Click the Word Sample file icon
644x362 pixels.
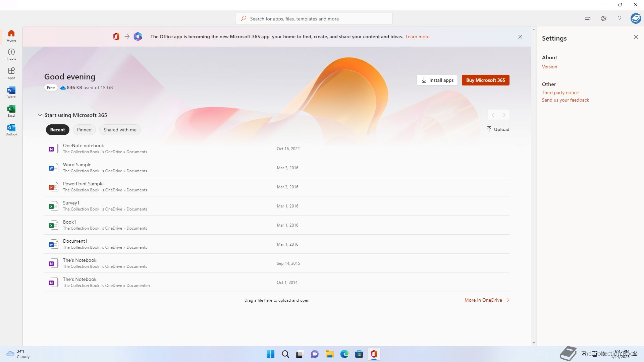pos(53,168)
